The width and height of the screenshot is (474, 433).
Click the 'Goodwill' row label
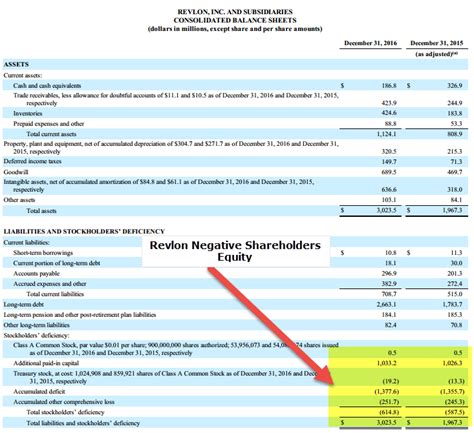(16, 172)
